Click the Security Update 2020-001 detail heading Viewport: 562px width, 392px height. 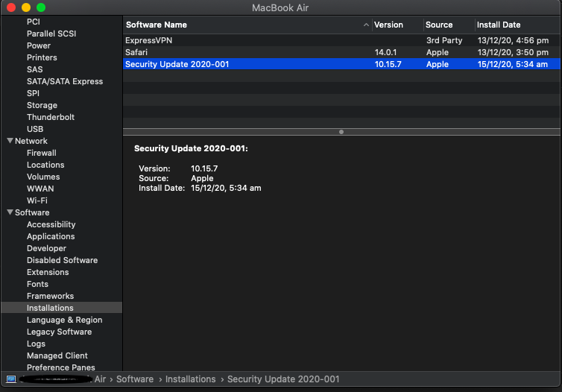click(x=191, y=148)
